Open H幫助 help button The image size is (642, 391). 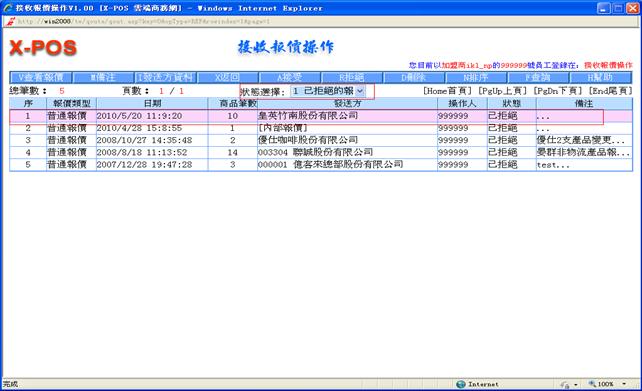tap(601, 77)
